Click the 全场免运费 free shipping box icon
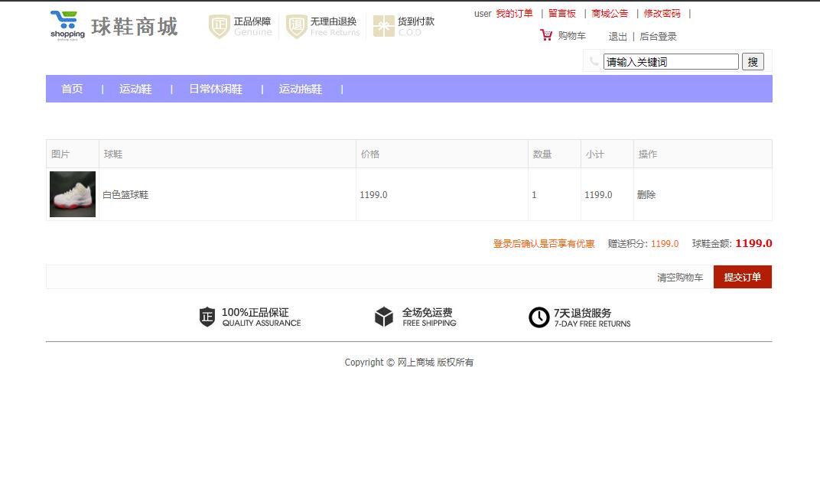Viewport: 820px width, 504px height. [384, 316]
